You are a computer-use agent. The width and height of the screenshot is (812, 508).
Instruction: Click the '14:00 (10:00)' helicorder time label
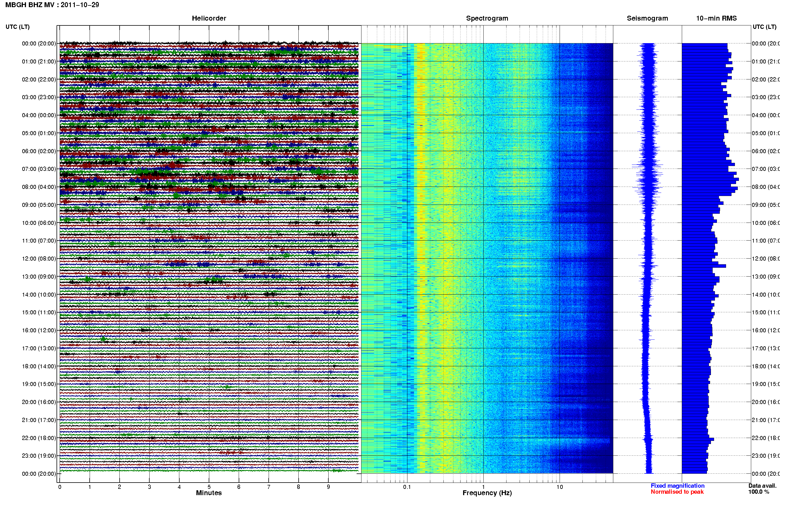tap(39, 295)
